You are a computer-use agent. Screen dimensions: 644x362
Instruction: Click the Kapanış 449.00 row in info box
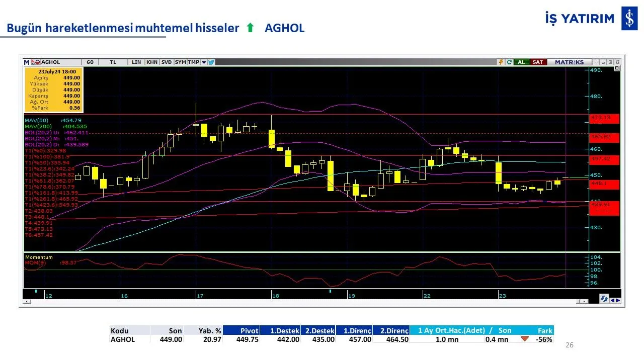(x=53, y=96)
